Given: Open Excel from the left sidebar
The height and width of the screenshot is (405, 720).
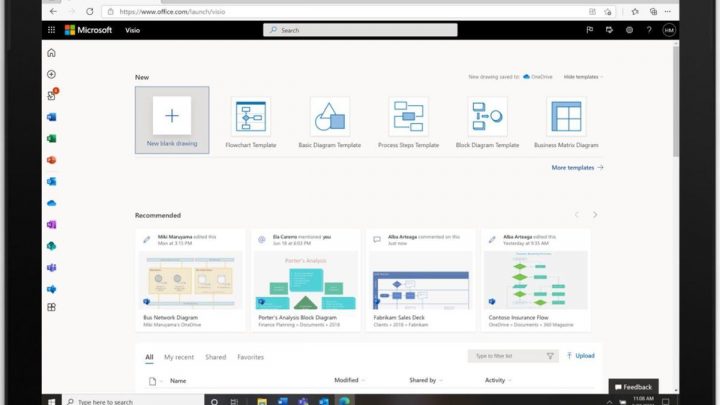Looking at the screenshot, I should pos(52,138).
